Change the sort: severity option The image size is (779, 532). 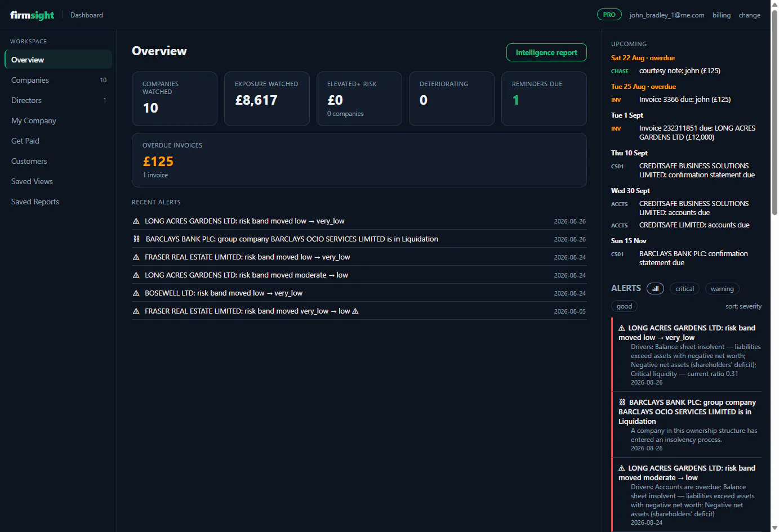[744, 306]
